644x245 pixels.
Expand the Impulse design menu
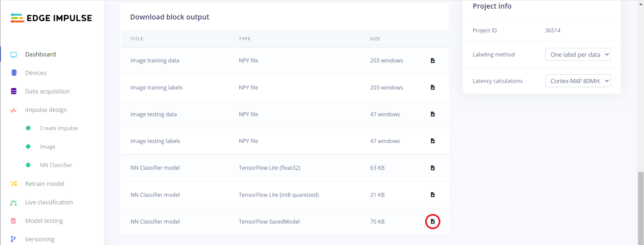click(46, 110)
